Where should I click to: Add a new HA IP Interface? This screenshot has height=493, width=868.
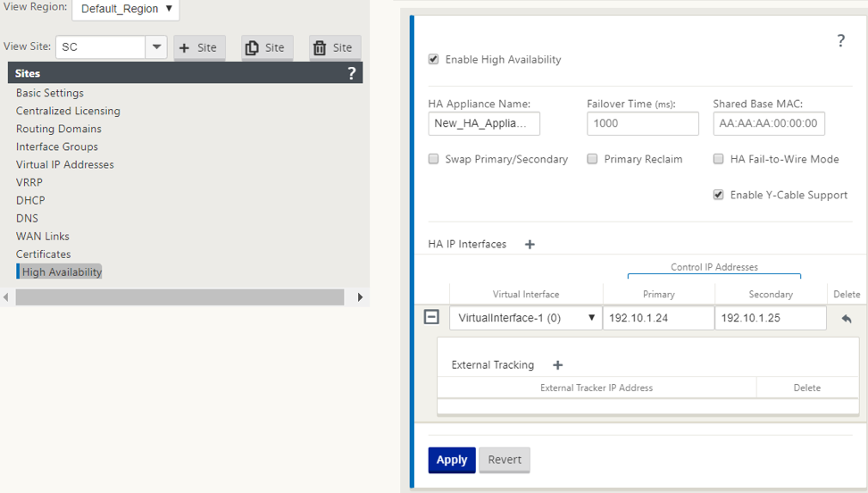click(530, 245)
